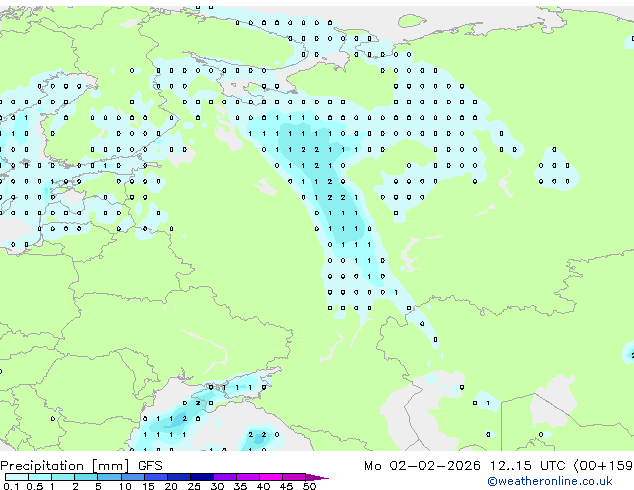Click the legend label '25'
The image size is (634, 490).
tap(194, 486)
